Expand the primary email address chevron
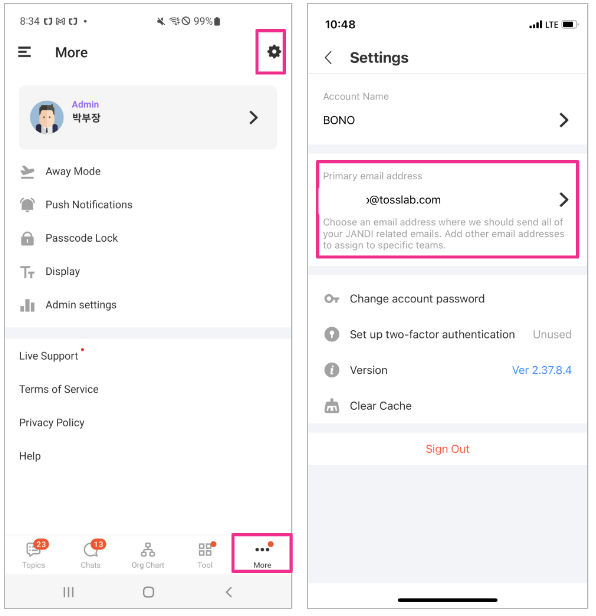 pyautogui.click(x=564, y=200)
